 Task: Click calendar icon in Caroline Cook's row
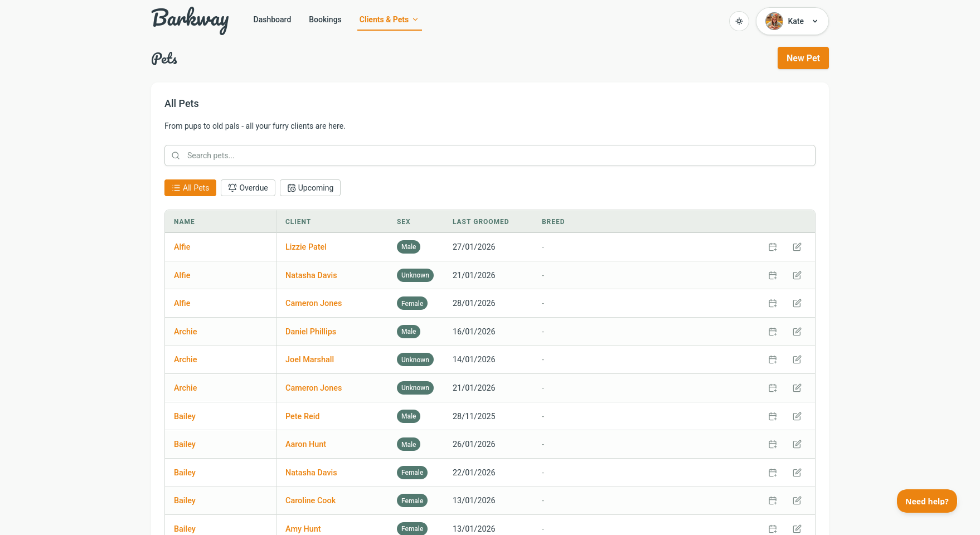pos(773,500)
